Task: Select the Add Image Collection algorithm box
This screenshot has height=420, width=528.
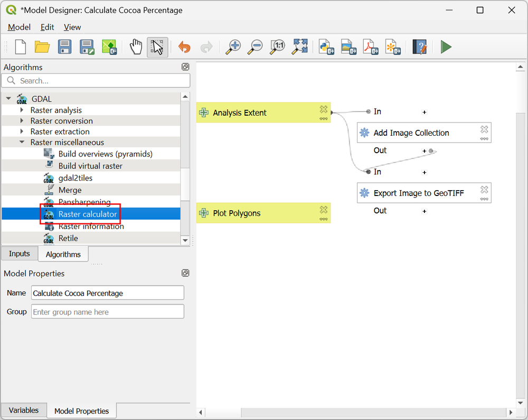Action: coord(424,133)
